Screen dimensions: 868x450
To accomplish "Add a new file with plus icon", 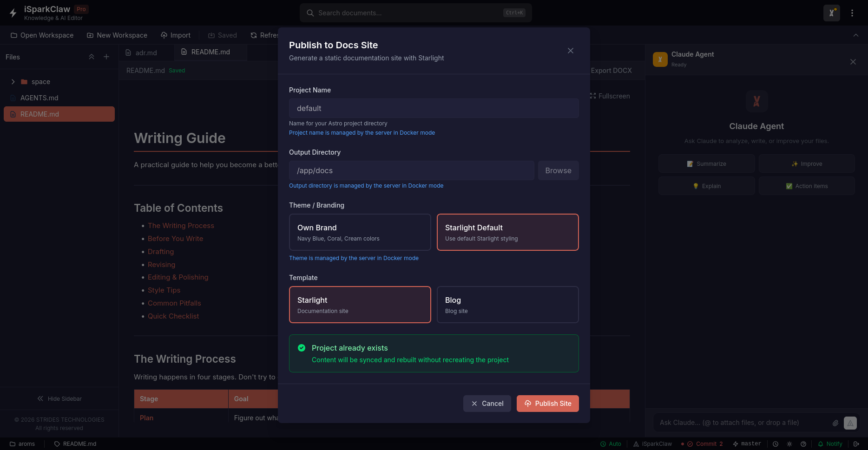I will pos(106,57).
